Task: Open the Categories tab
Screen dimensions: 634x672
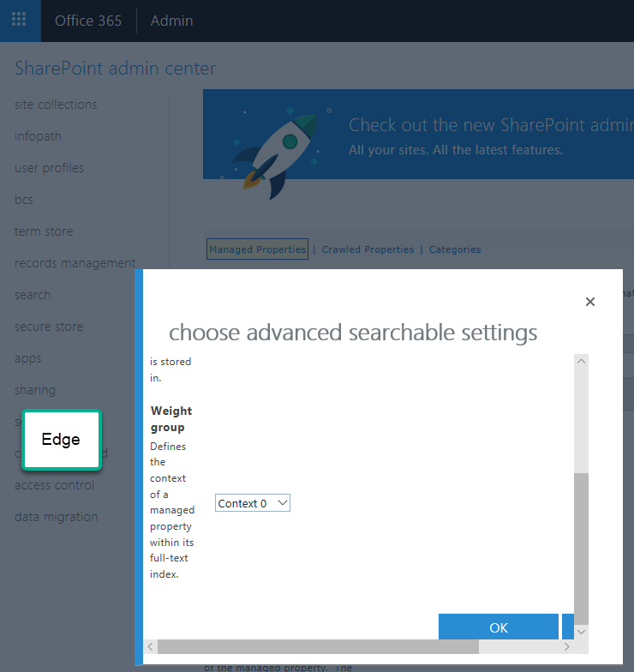Action: [x=455, y=249]
